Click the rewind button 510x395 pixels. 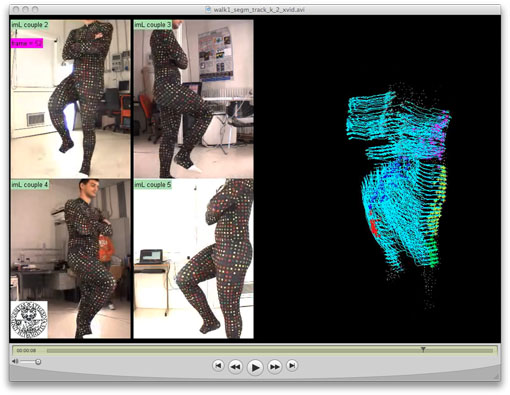pos(235,367)
